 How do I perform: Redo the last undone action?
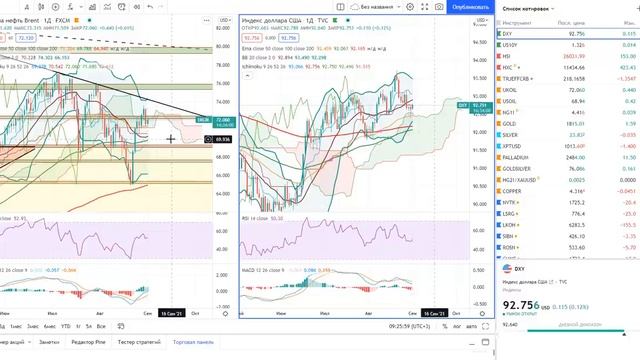coord(161,7)
